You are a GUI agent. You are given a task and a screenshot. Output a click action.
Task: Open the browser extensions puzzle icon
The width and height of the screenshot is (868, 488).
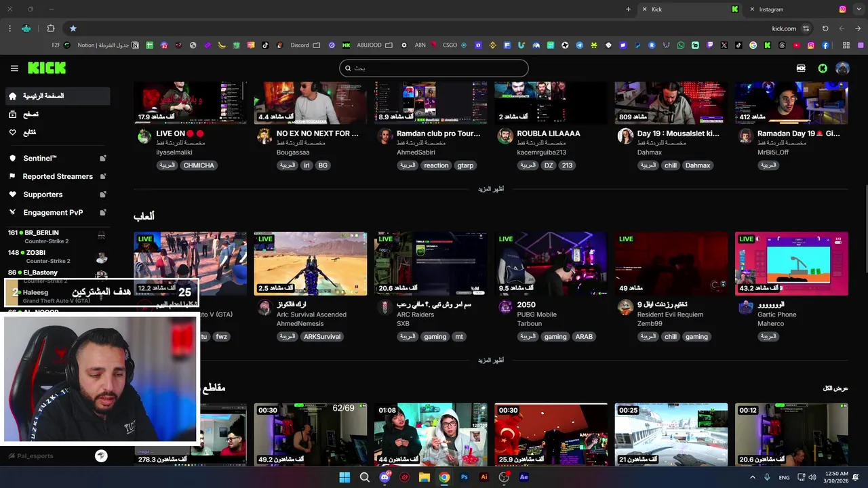pos(51,28)
